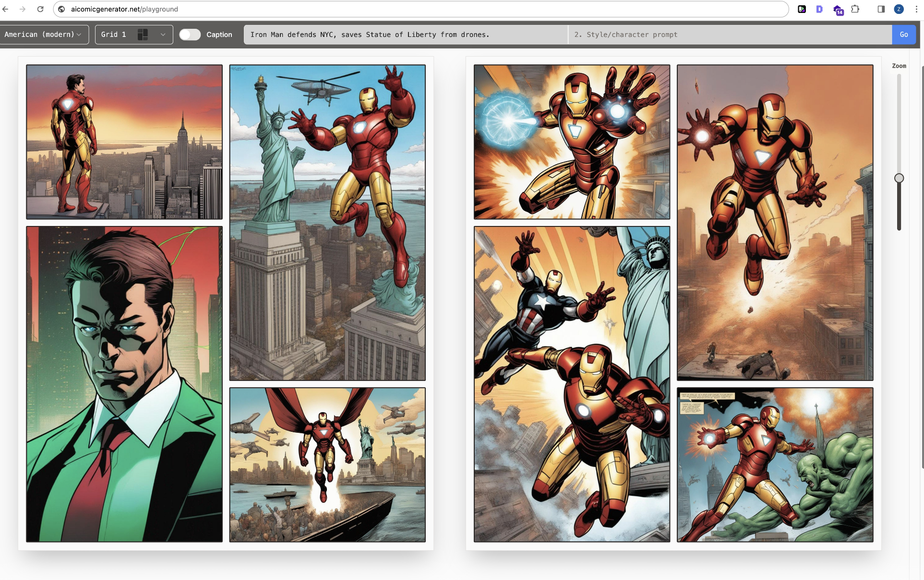The image size is (924, 580).
Task: Reload the current page
Action: (40, 9)
